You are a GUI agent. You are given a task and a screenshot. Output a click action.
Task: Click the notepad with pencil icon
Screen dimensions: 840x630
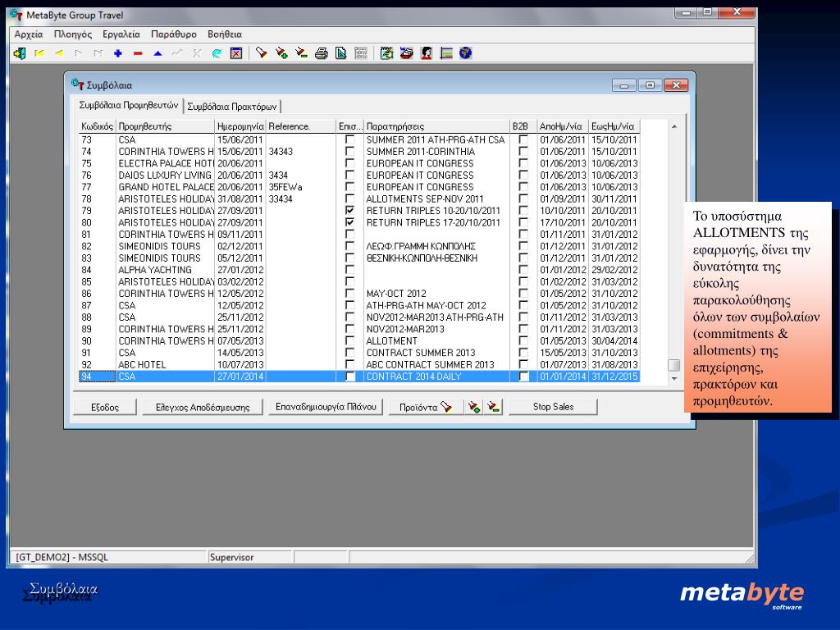coord(386,53)
